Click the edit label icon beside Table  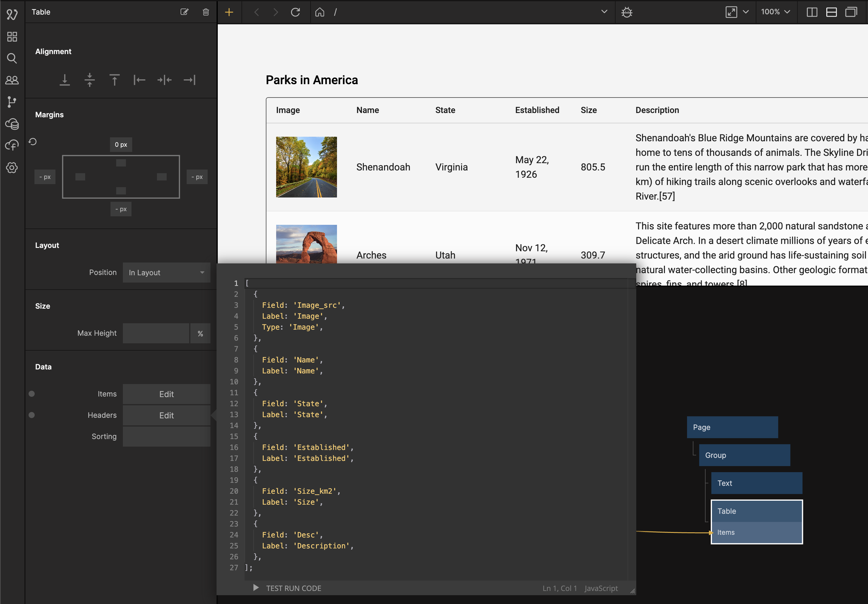point(184,12)
